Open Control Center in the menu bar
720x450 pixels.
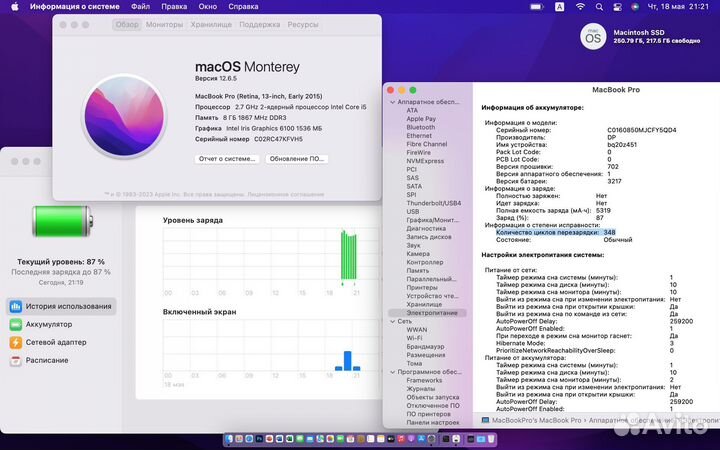pyautogui.click(x=617, y=7)
